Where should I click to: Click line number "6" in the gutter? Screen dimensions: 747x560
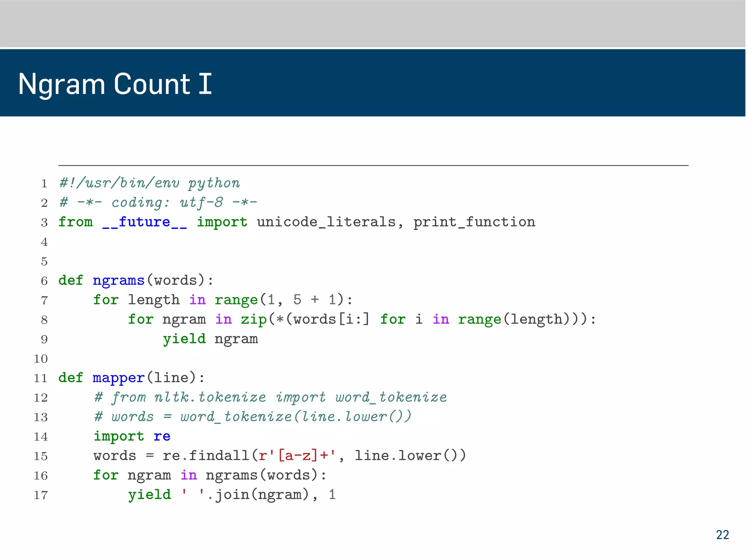(x=44, y=281)
